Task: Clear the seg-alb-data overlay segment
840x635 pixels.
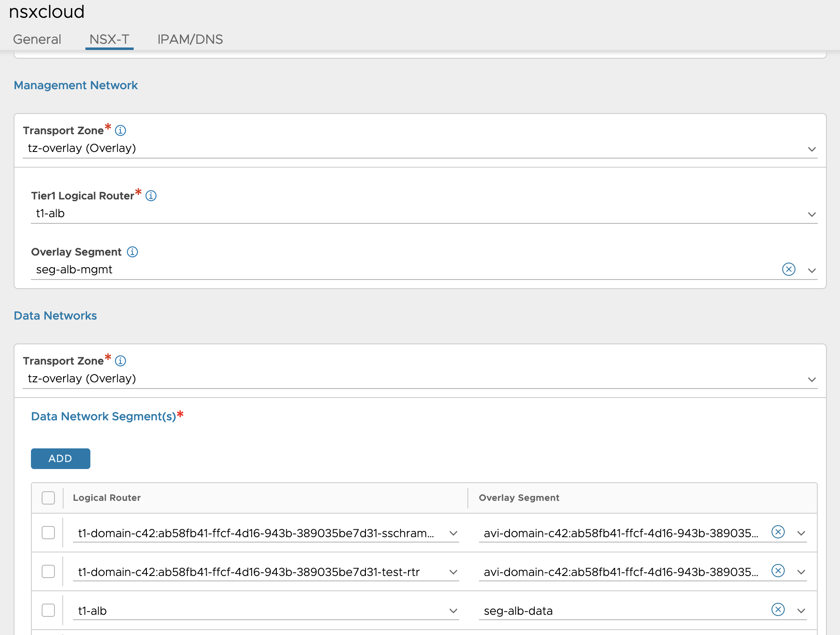Action: click(x=778, y=609)
